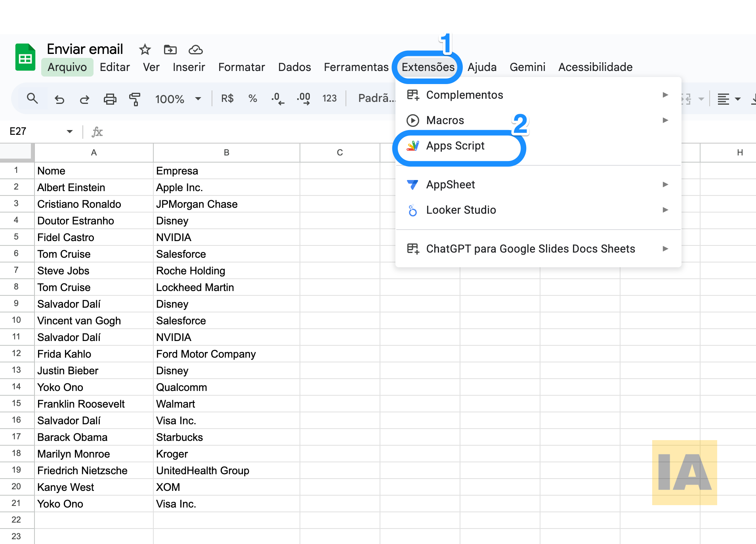Select cell UnitedHealth Group
The image size is (756, 544).
coord(226,470)
